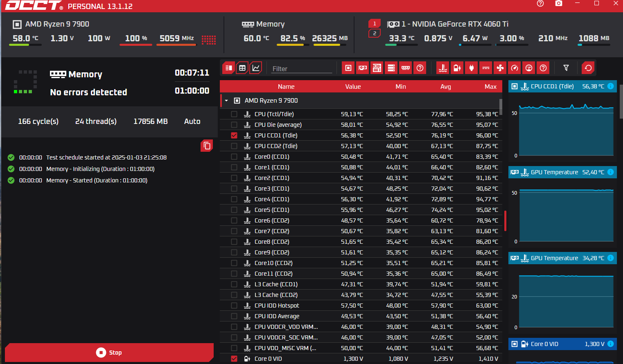
Task: Click the sensor list vertical scrollbar
Action: click(501, 107)
